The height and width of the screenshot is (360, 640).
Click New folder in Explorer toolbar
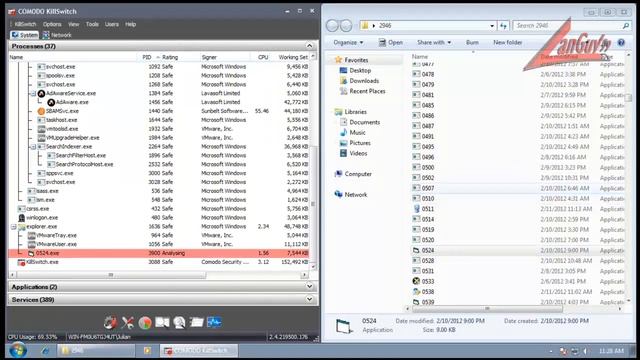point(507,42)
